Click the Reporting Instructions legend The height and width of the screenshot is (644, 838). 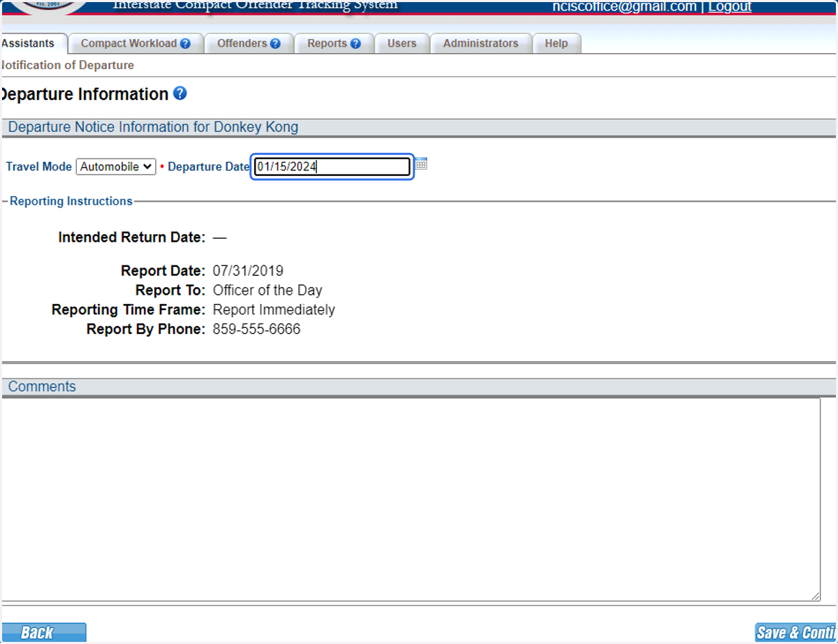71,201
